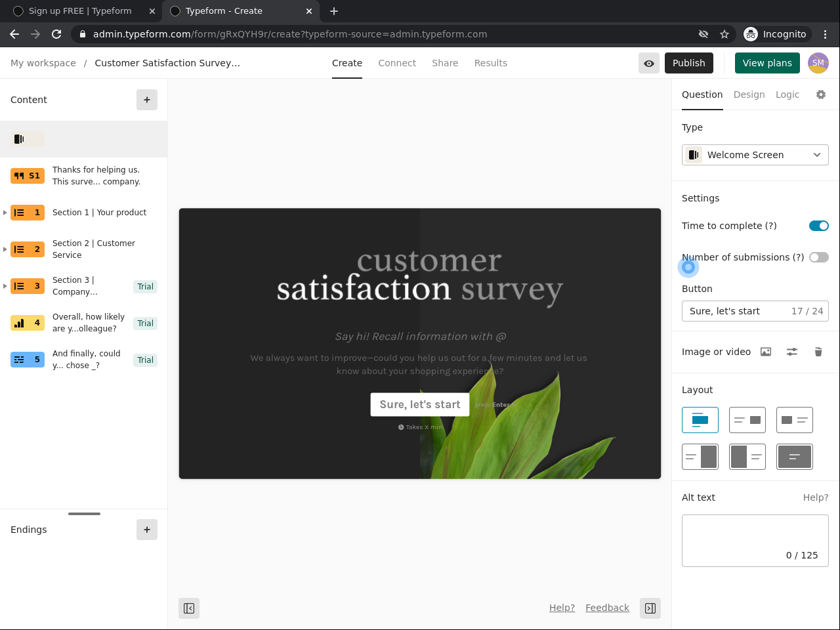The image size is (840, 630).
Task: Expand Section 1 Your product group
Action: pos(5,213)
